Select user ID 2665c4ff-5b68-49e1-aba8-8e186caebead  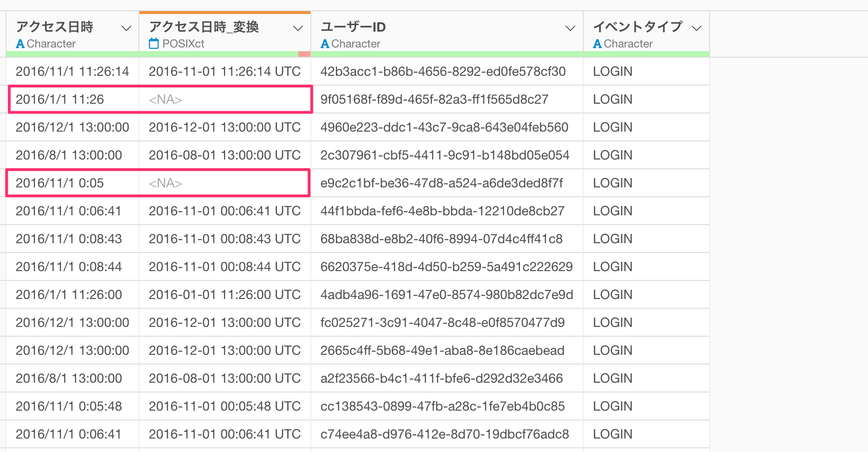(x=447, y=350)
